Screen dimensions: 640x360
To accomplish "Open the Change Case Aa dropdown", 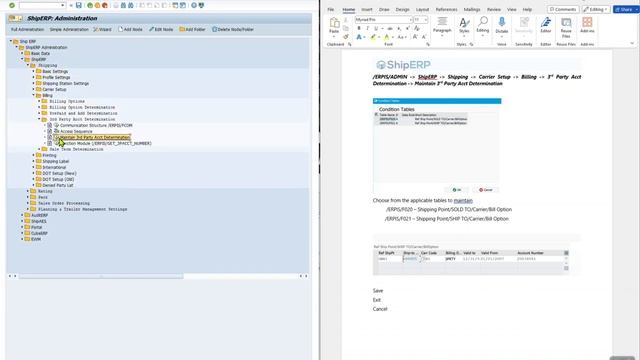I will pyautogui.click(x=402, y=37).
